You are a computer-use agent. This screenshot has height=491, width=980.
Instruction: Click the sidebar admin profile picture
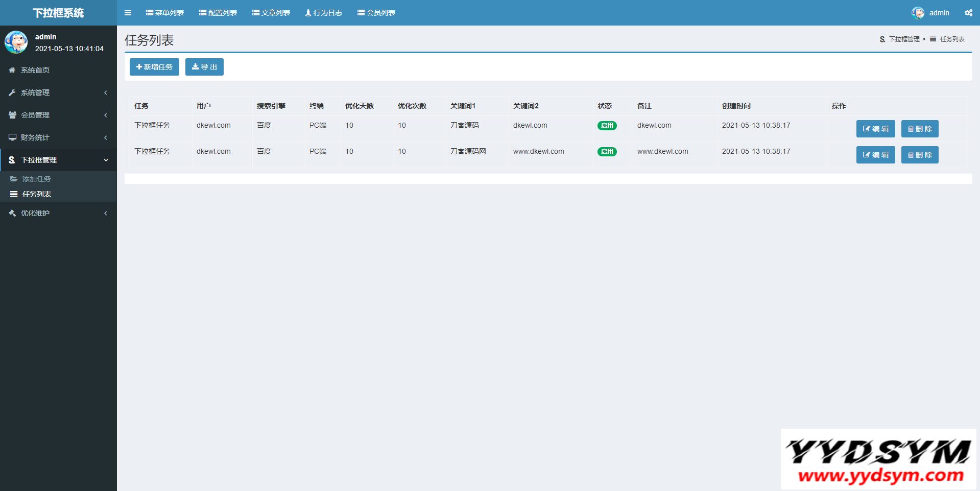[16, 42]
